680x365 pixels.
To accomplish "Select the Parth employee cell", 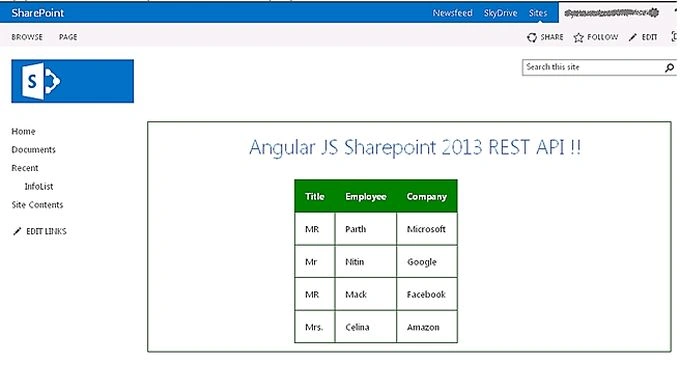I will point(366,229).
